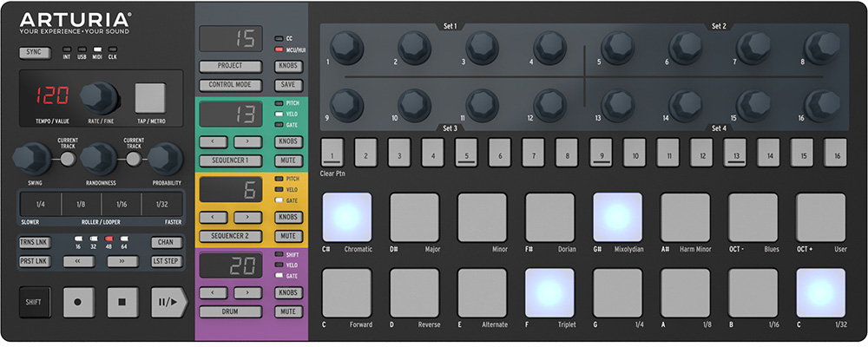Tap the lit G# Mixolydian pad
The image size is (868, 347).
[618, 218]
